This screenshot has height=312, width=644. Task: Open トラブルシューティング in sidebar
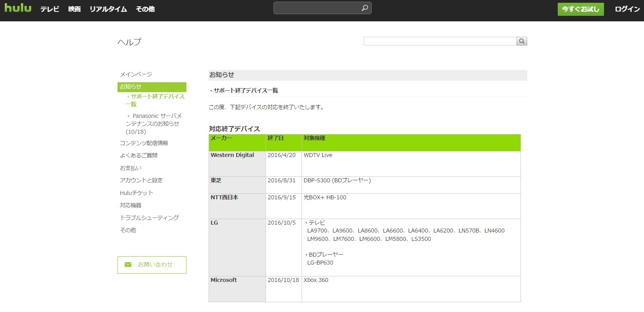149,218
